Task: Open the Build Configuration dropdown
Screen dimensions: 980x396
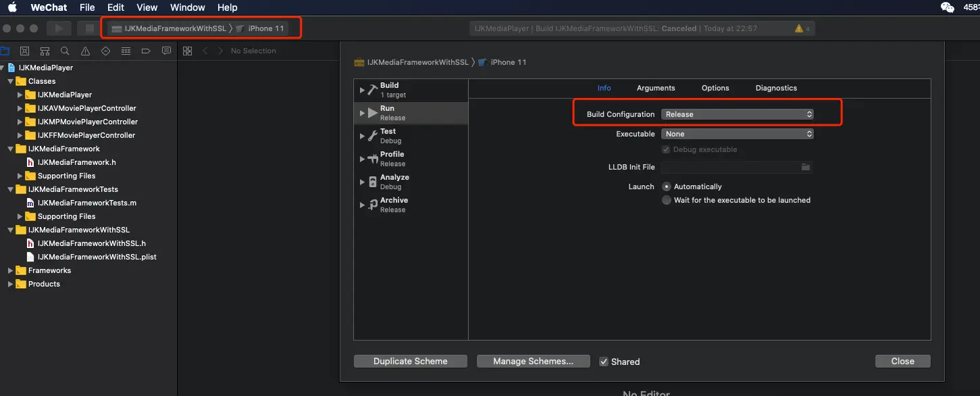Action: [738, 114]
